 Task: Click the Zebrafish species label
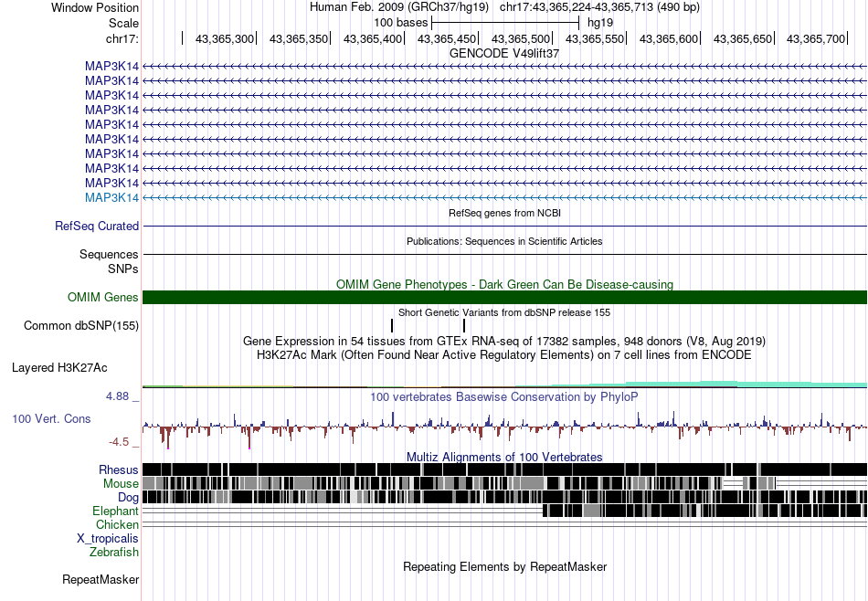click(x=114, y=552)
